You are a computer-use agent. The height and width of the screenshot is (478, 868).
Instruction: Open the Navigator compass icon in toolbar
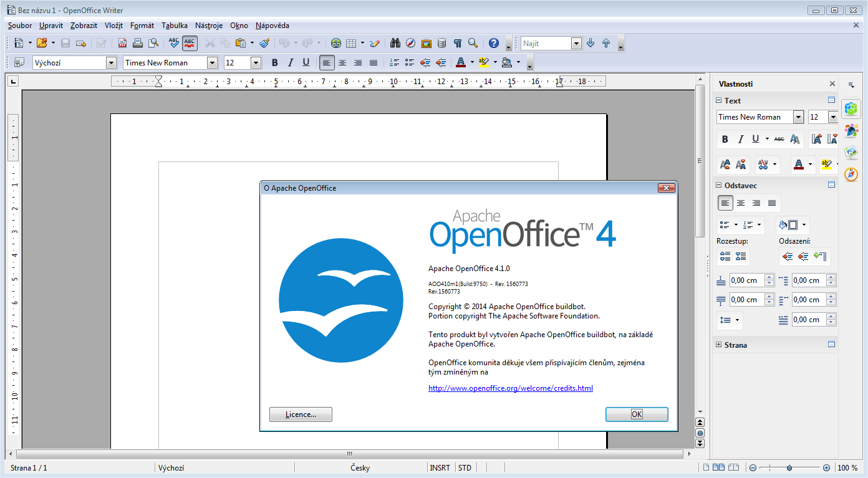(x=410, y=43)
